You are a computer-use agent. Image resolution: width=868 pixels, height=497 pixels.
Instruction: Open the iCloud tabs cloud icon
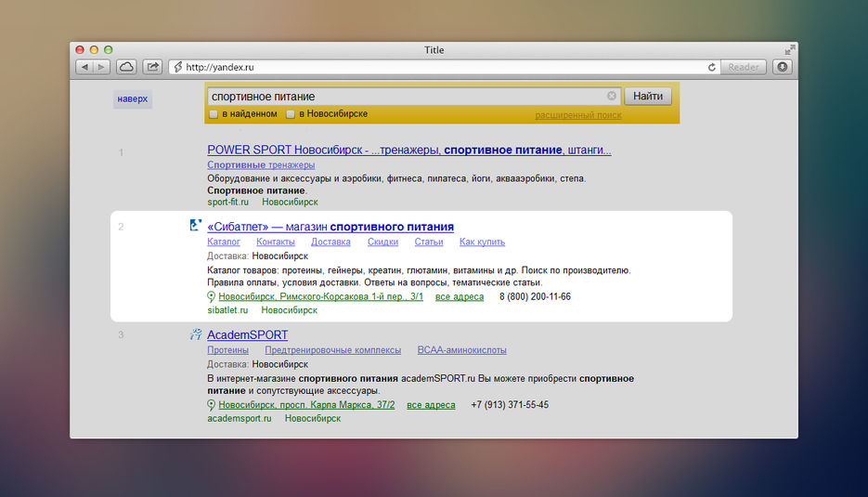pyautogui.click(x=126, y=67)
